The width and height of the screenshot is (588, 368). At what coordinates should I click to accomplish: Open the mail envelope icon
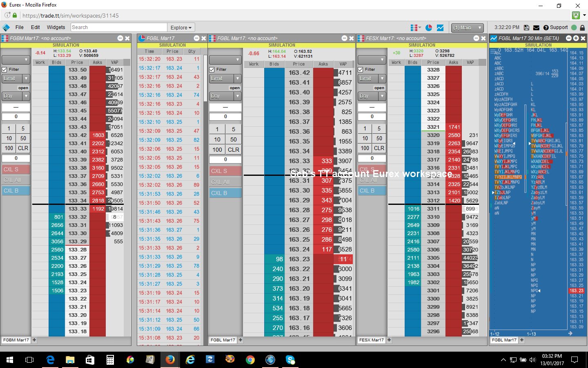[536, 27]
